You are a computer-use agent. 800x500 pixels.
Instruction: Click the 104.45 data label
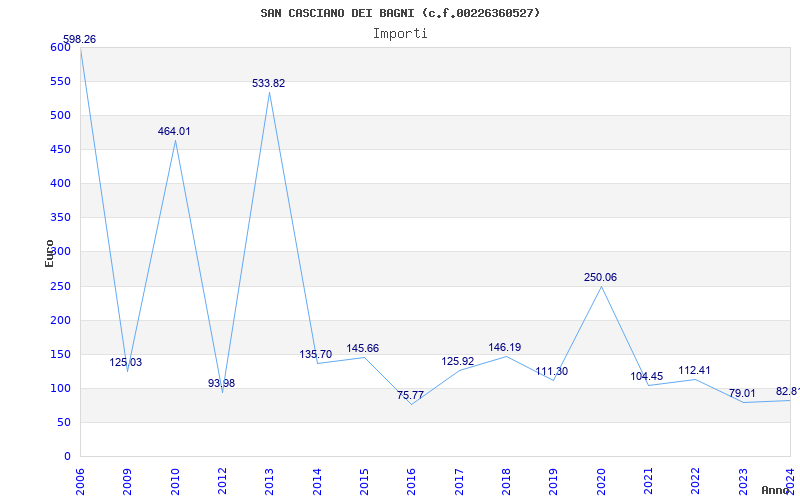pos(646,377)
